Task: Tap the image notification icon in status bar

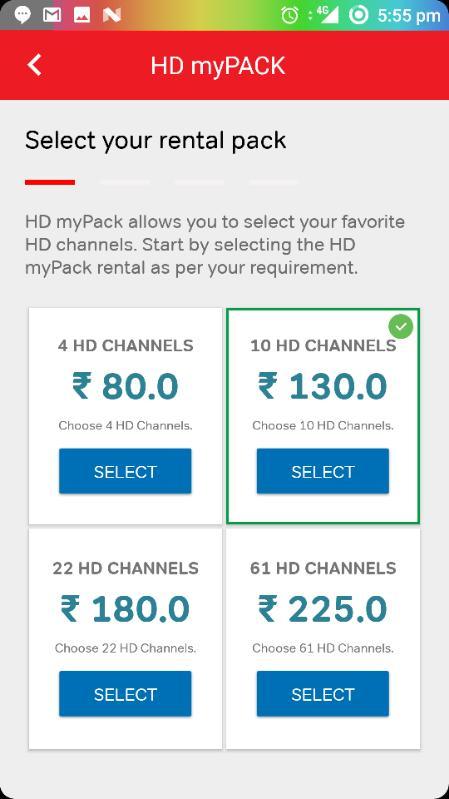Action: point(82,15)
